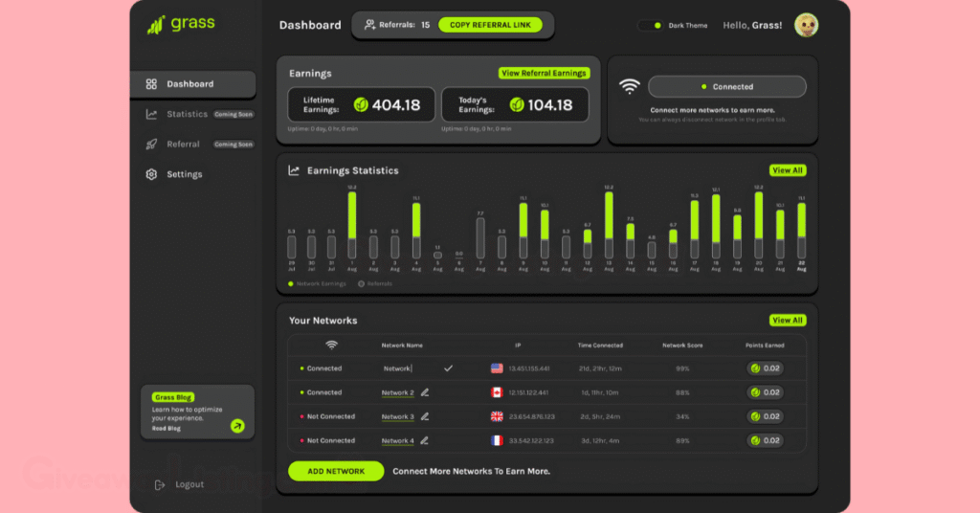Screen dimensions: 980x513
Task: Click the wifi icon beside Connected
Action: coord(630,87)
